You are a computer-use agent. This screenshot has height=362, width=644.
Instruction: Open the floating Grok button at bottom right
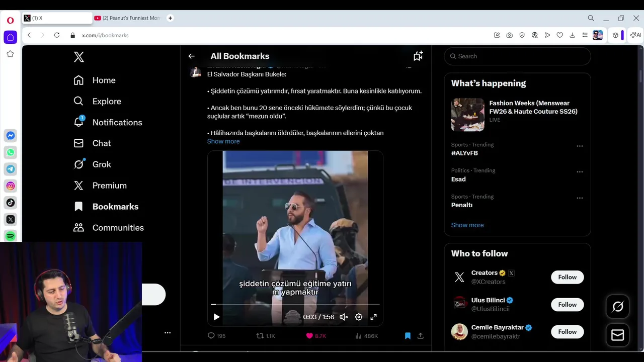[618, 307]
